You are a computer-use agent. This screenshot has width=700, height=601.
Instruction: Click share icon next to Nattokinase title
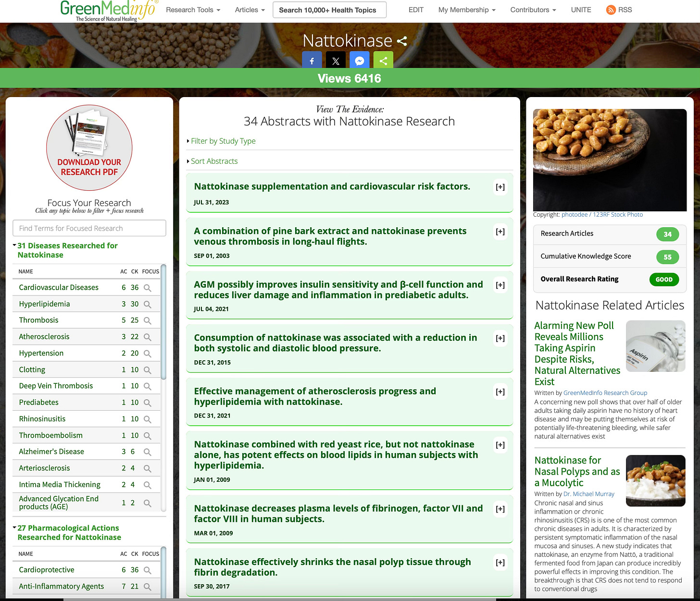click(x=402, y=41)
